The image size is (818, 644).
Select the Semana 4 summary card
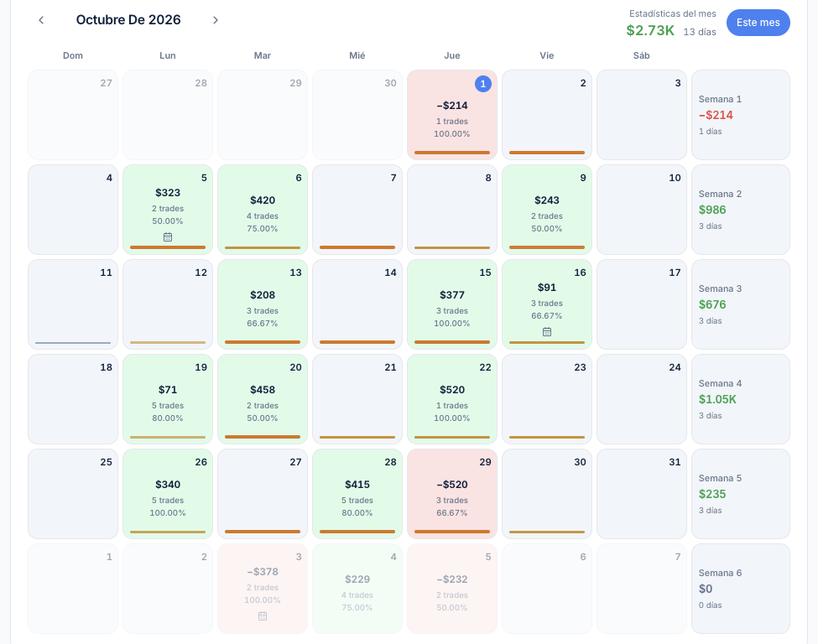click(740, 399)
